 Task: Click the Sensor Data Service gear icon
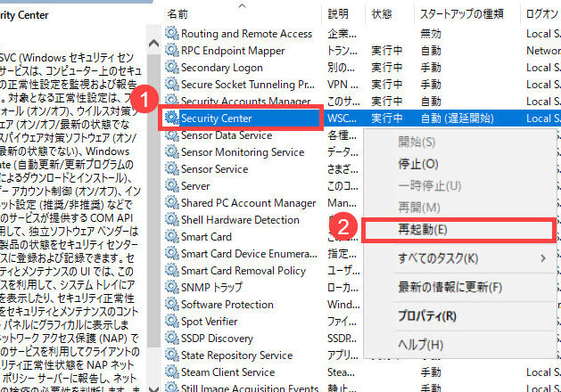tap(171, 135)
